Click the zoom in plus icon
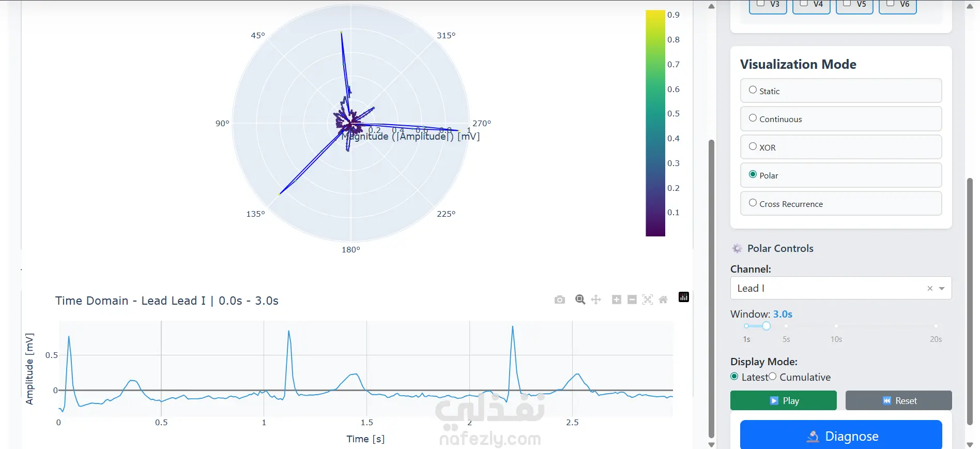 point(616,300)
